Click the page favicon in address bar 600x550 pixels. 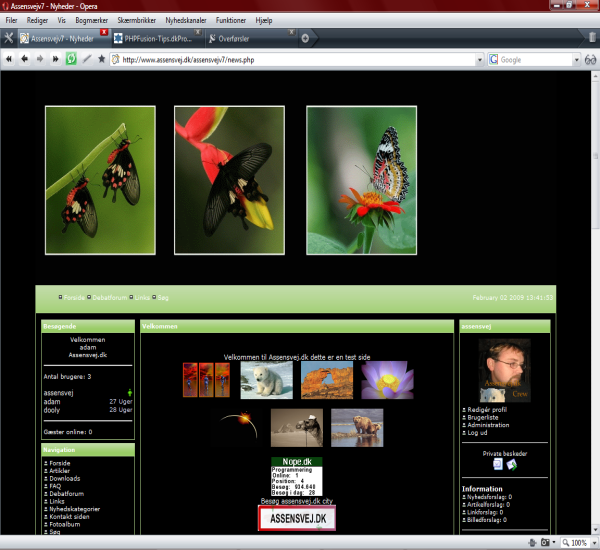coord(116,59)
